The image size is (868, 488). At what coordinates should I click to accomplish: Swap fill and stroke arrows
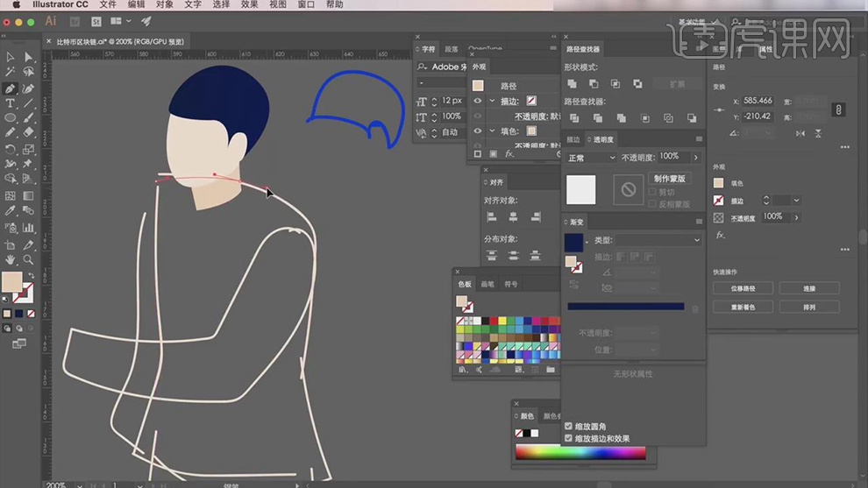[31, 275]
